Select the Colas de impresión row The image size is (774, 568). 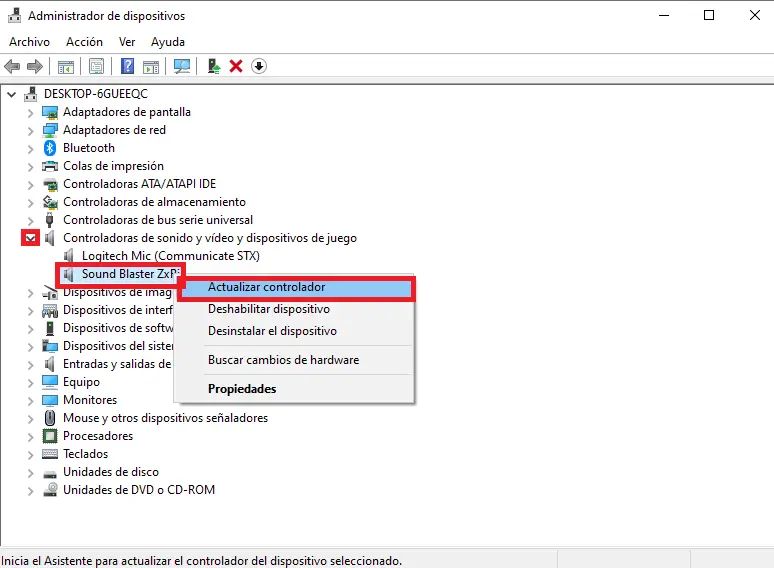click(113, 166)
